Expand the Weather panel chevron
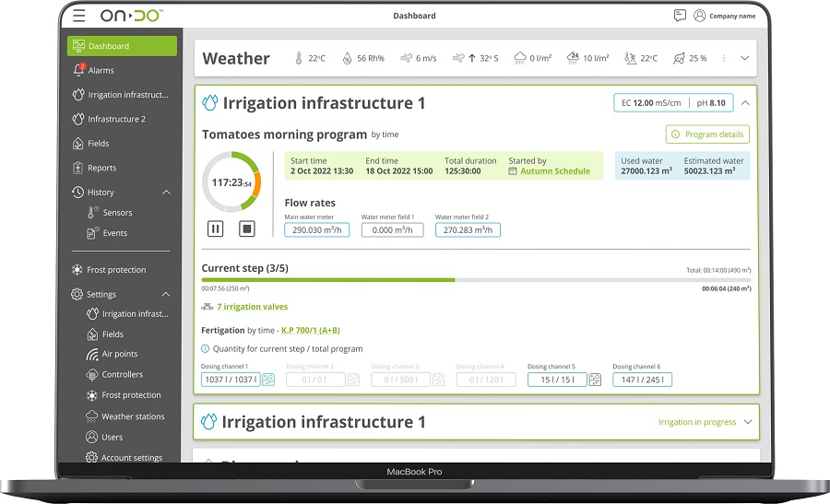The height and width of the screenshot is (504, 830). pyautogui.click(x=744, y=58)
